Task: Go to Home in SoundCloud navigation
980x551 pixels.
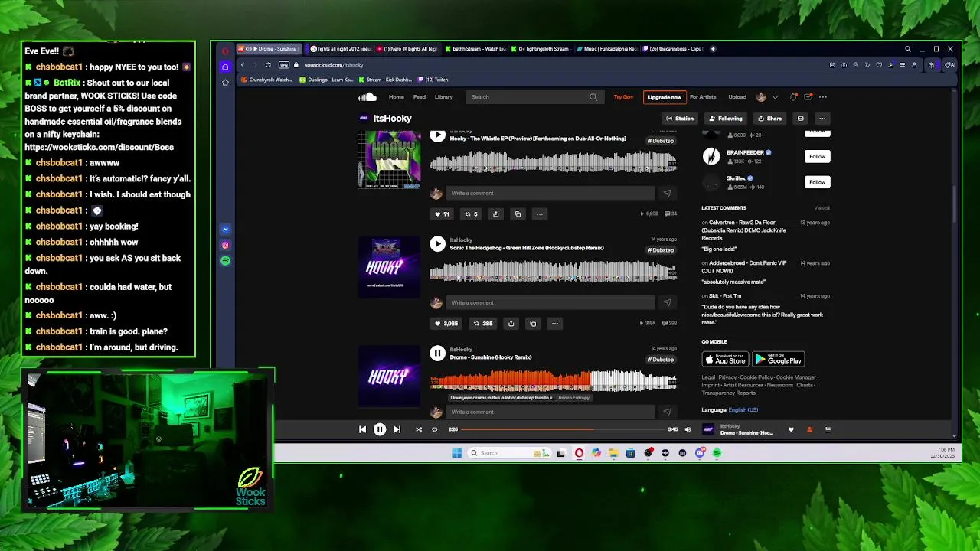Action: (x=397, y=97)
